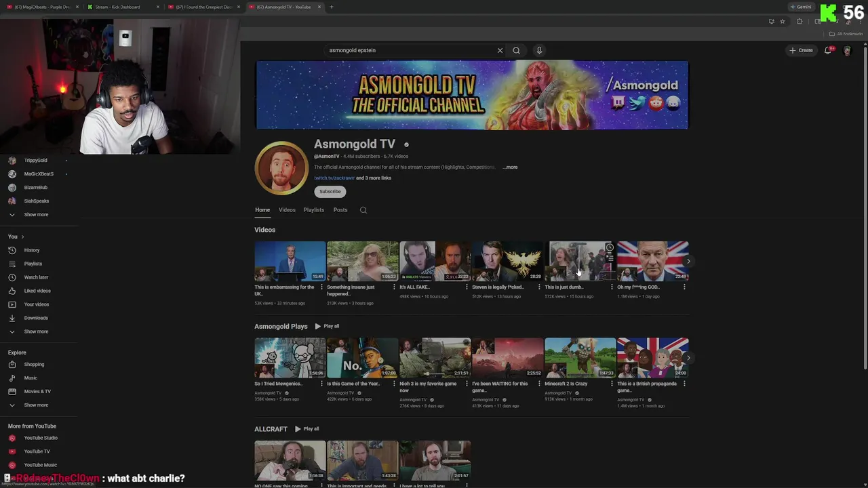Viewport: 868px width, 488px height.
Task: Open options for 'So I Tried Mewgenics'
Action: [x=321, y=384]
